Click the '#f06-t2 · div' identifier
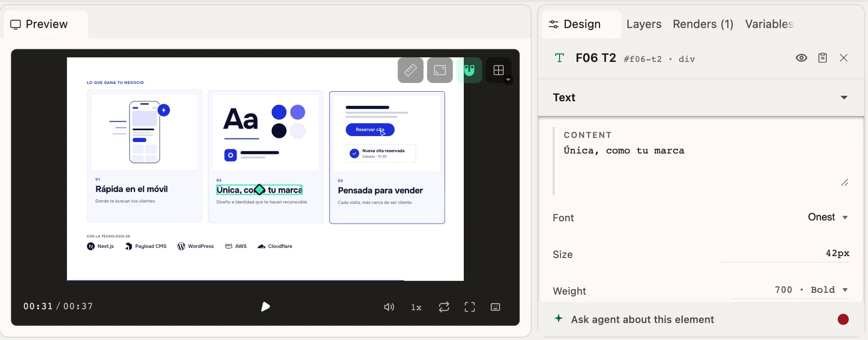 (x=659, y=59)
